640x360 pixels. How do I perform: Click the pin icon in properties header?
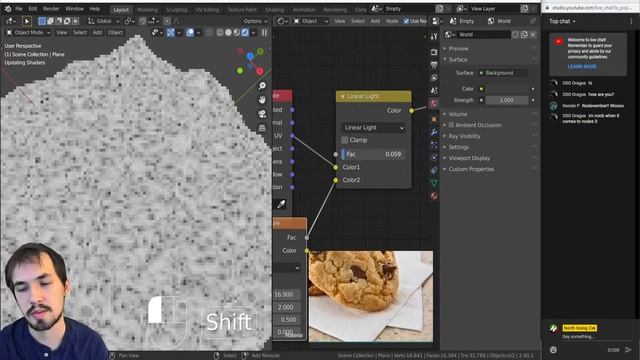click(x=533, y=21)
